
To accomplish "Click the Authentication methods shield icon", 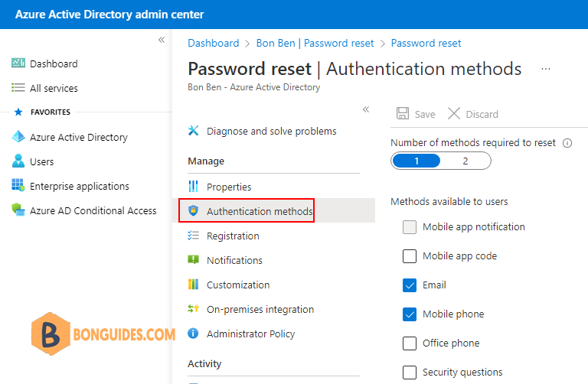I will click(x=193, y=210).
